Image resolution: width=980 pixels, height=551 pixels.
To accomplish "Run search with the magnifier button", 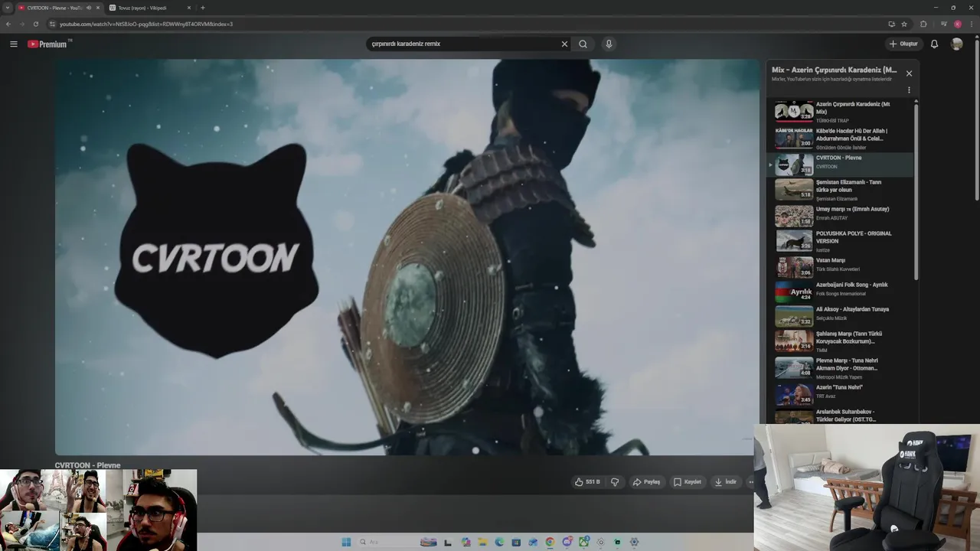I will [583, 44].
